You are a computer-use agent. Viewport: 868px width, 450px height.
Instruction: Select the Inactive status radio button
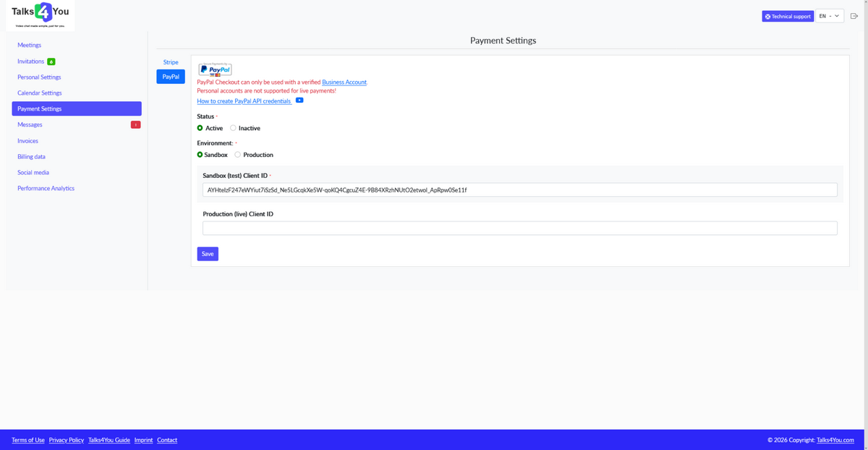click(x=233, y=128)
